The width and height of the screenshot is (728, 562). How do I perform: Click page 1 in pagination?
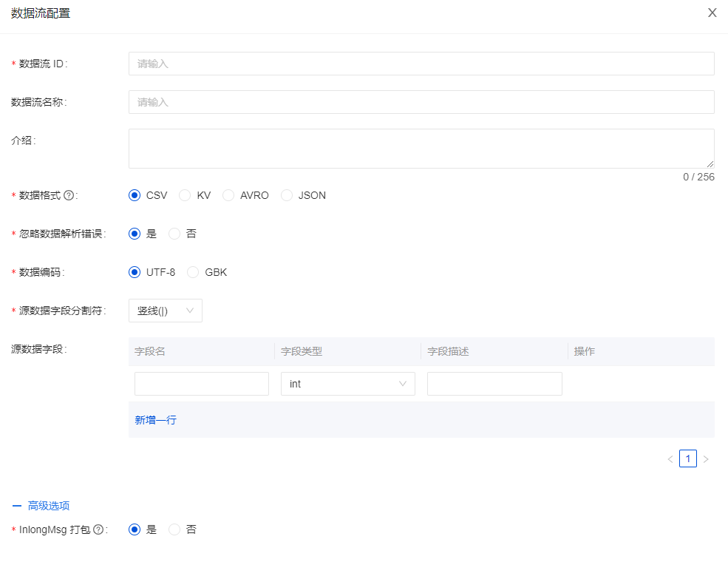click(688, 459)
